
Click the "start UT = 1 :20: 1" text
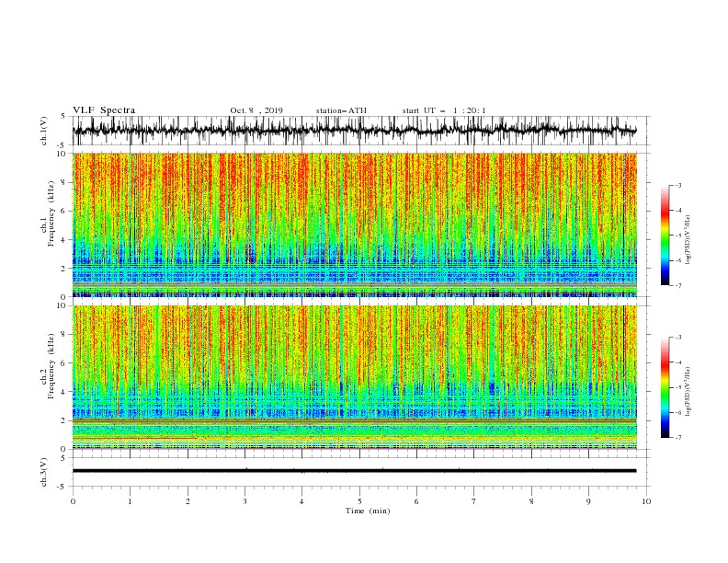pyautogui.click(x=444, y=110)
